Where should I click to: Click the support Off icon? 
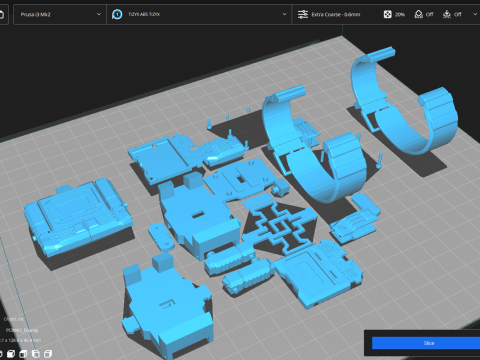coord(418,14)
